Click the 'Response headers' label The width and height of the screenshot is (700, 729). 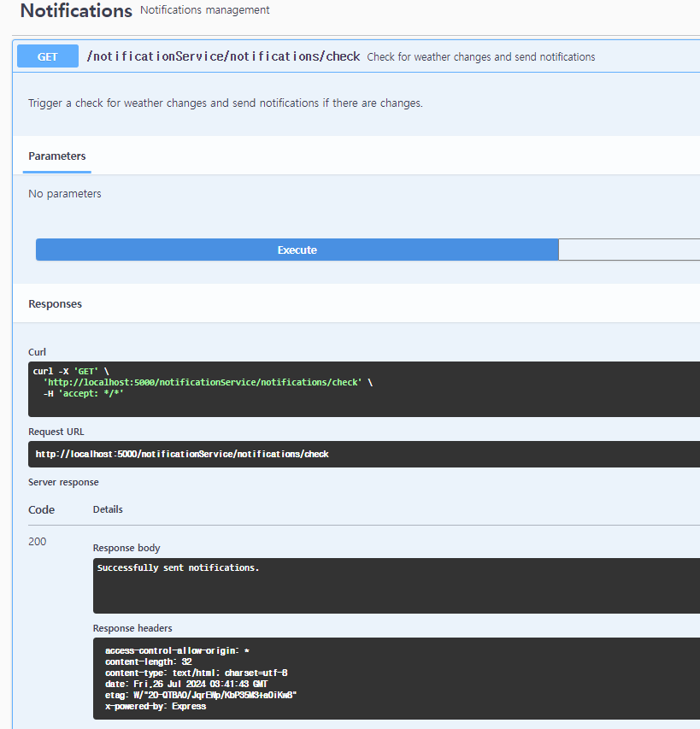click(132, 628)
